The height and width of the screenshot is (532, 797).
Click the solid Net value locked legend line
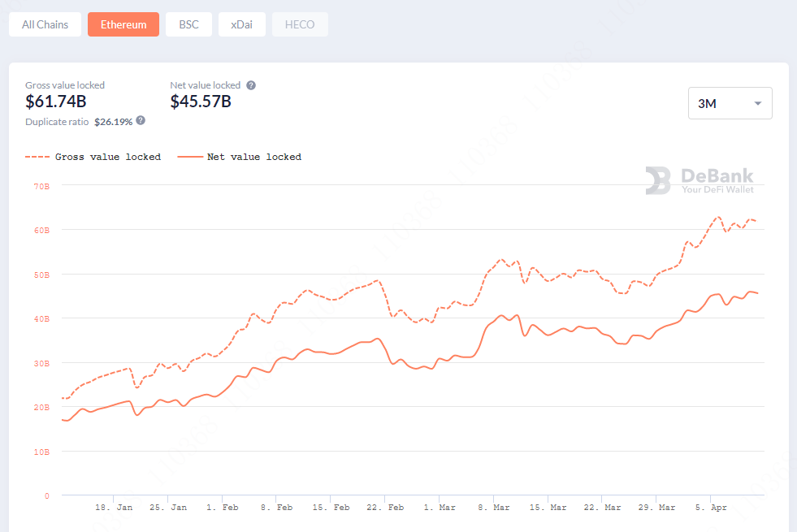[x=190, y=157]
